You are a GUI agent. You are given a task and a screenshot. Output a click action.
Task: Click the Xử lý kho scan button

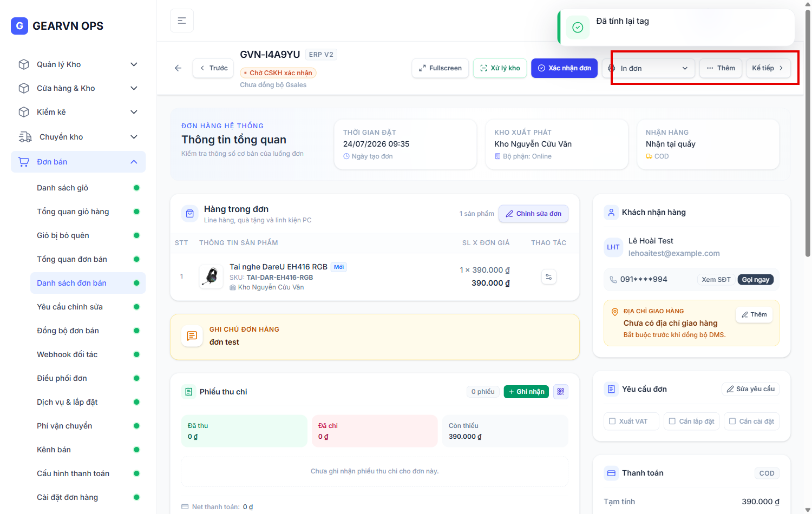(500, 68)
